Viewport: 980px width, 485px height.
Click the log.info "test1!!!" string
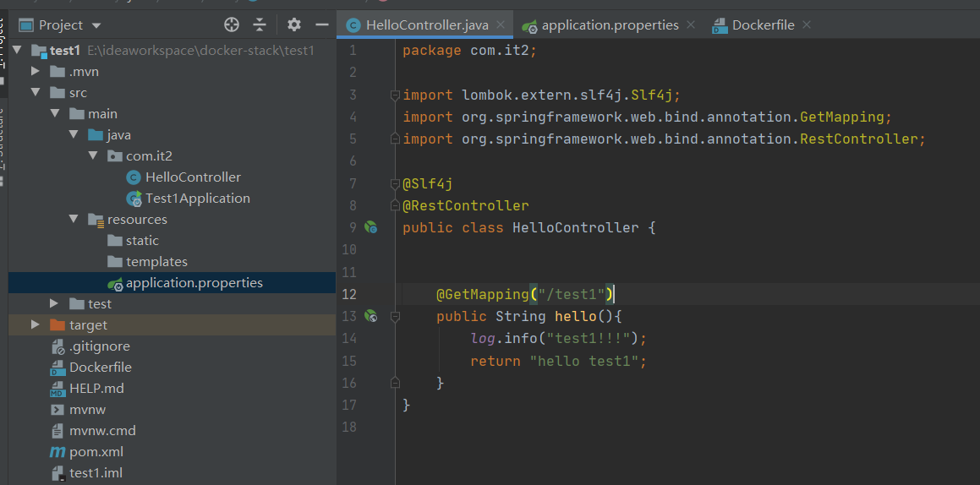pos(589,338)
